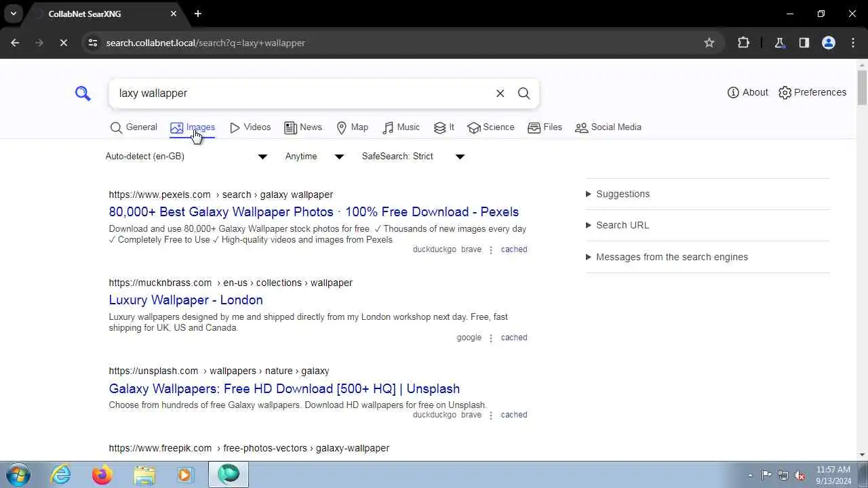Viewport: 868px width, 488px height.
Task: Clear the search query with X icon
Action: point(500,94)
